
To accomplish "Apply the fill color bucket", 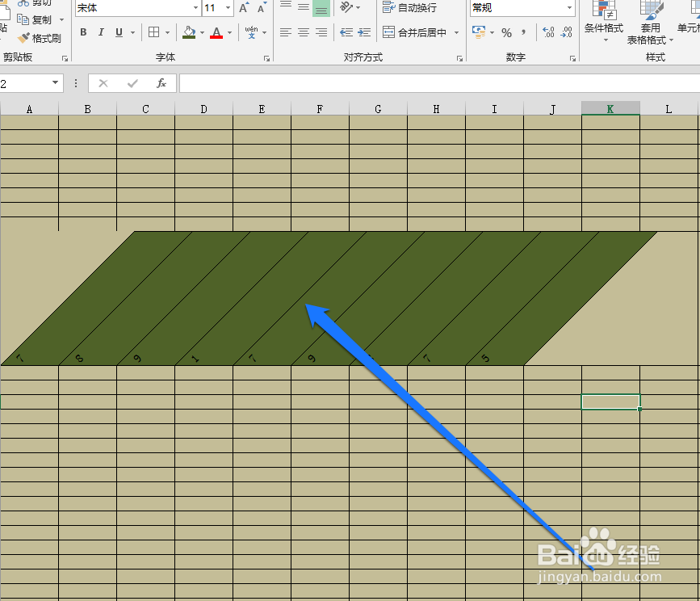I will pos(189,32).
